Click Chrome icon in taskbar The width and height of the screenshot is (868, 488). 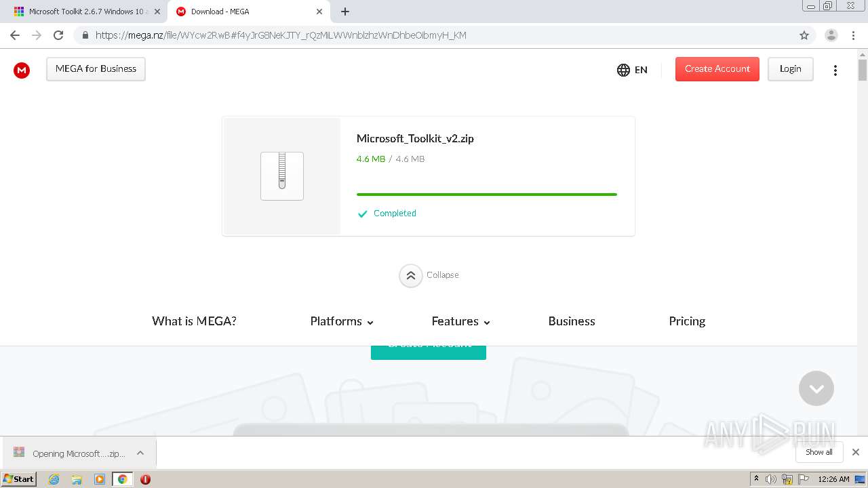[x=122, y=479]
